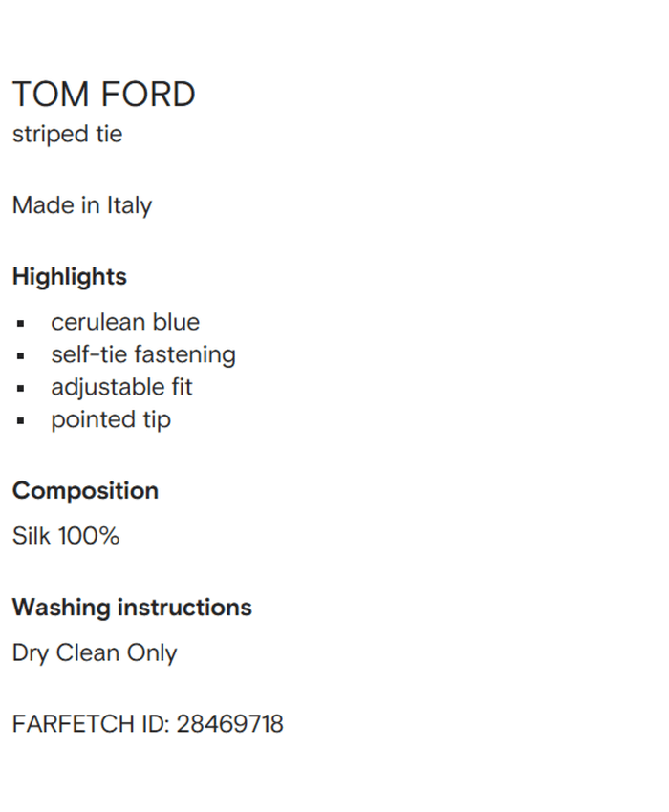Click the ID number 28469718
This screenshot has height=812, width=669.
[229, 724]
